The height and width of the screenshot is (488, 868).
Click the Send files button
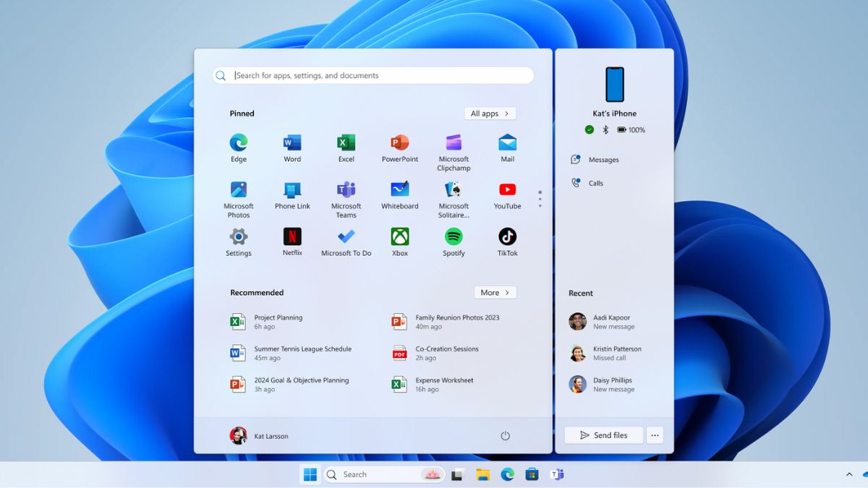pyautogui.click(x=603, y=435)
